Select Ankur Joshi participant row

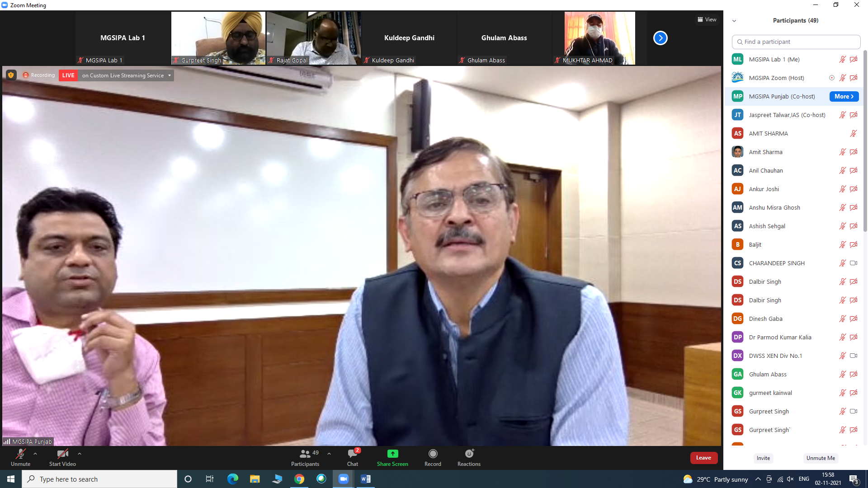[x=794, y=189]
